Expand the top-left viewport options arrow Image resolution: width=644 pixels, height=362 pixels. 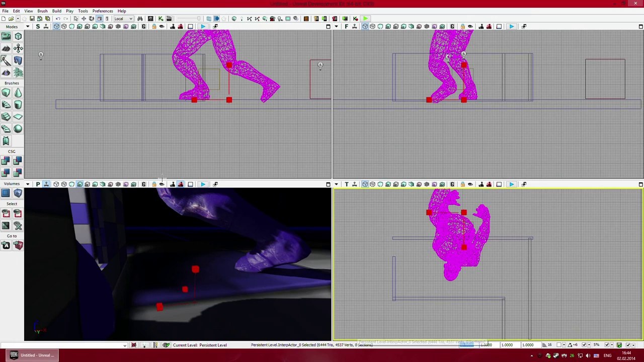tap(28, 26)
